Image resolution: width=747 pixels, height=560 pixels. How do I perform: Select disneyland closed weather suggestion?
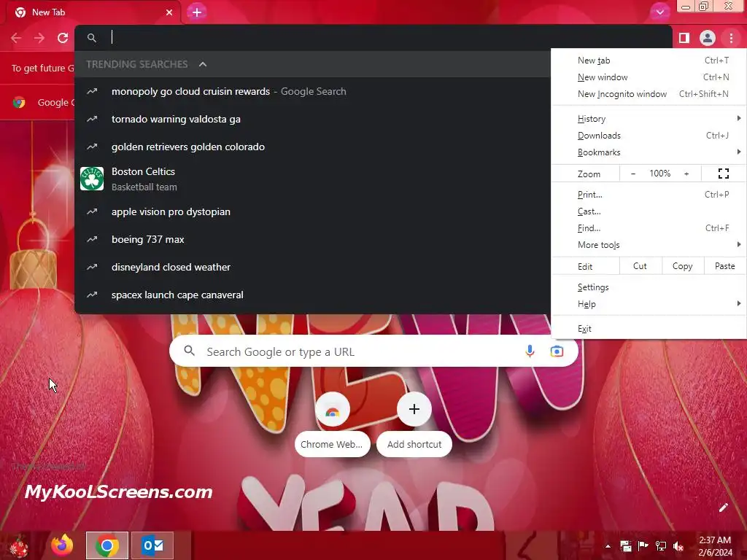pyautogui.click(x=312, y=267)
